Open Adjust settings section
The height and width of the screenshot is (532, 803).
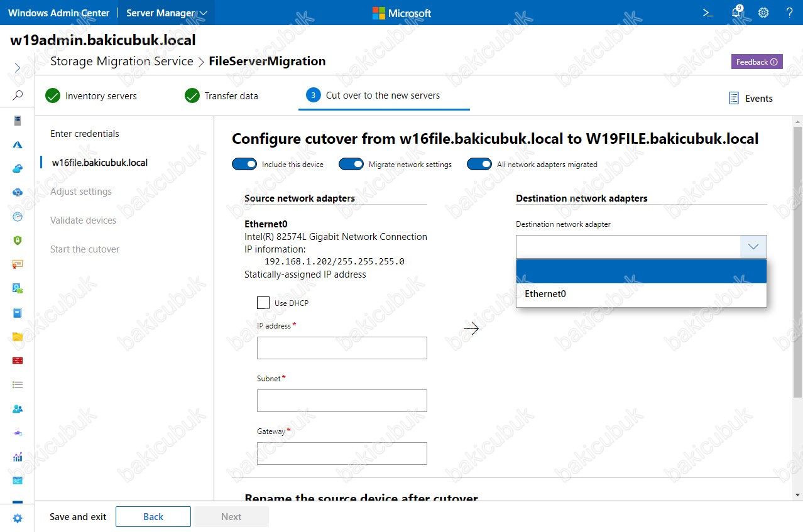[81, 192]
